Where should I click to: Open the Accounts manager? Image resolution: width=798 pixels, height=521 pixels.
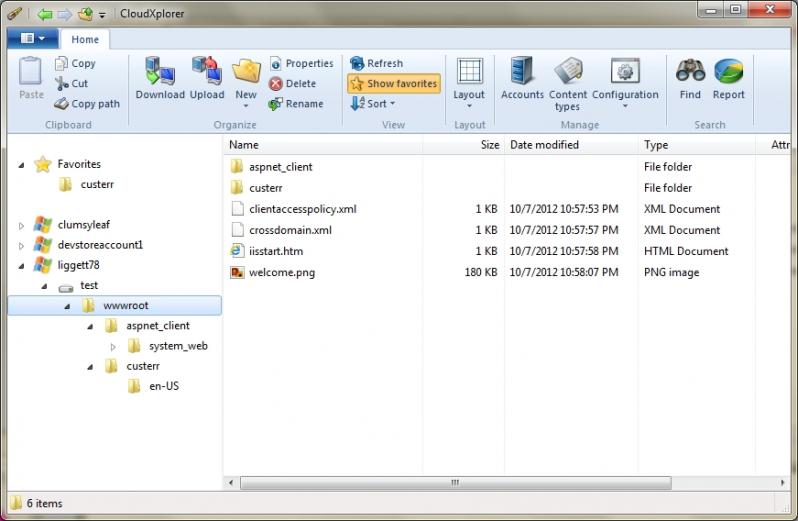tap(522, 78)
